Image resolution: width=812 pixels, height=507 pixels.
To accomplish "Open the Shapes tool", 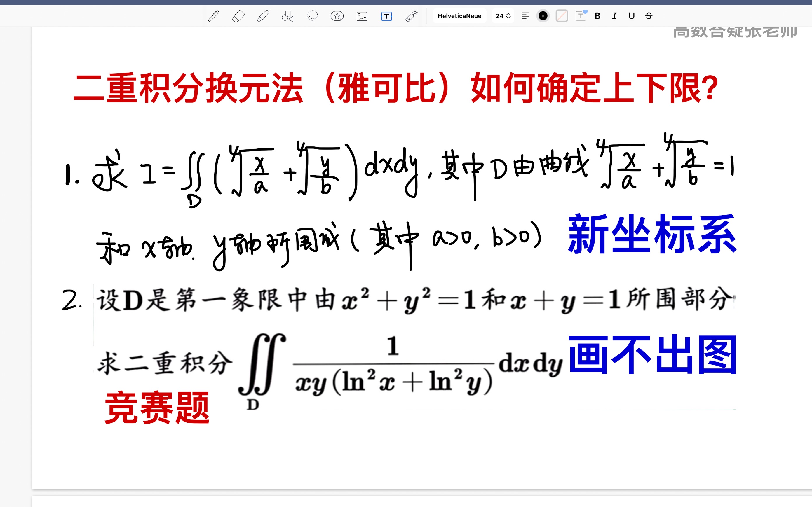I will click(x=287, y=16).
